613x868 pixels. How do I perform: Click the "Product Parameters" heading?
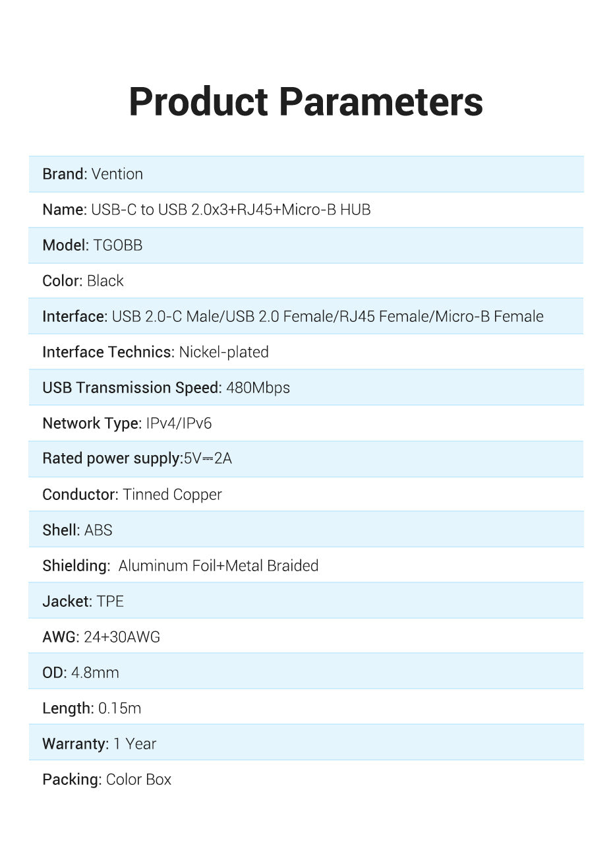pyautogui.click(x=306, y=102)
